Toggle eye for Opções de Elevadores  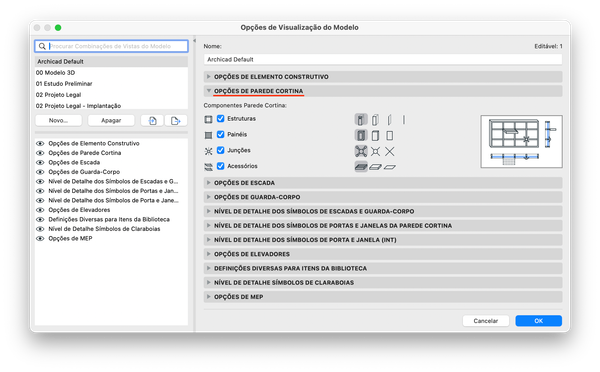click(x=40, y=210)
